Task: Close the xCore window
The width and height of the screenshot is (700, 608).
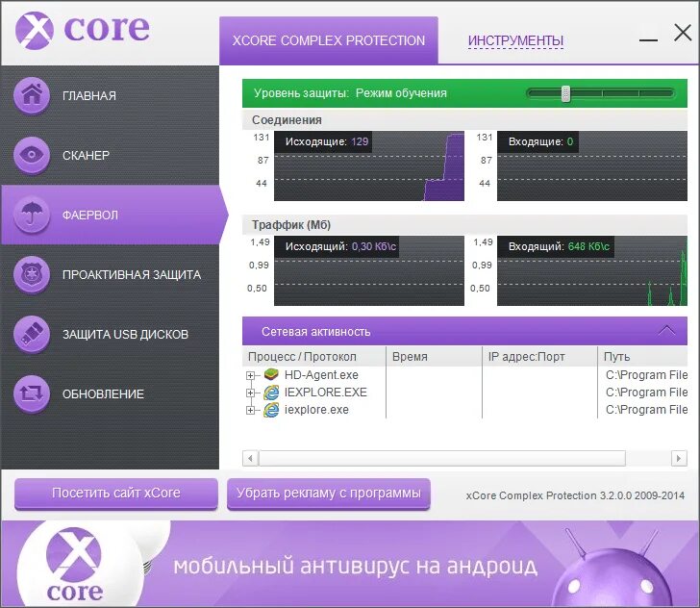Action: click(683, 33)
